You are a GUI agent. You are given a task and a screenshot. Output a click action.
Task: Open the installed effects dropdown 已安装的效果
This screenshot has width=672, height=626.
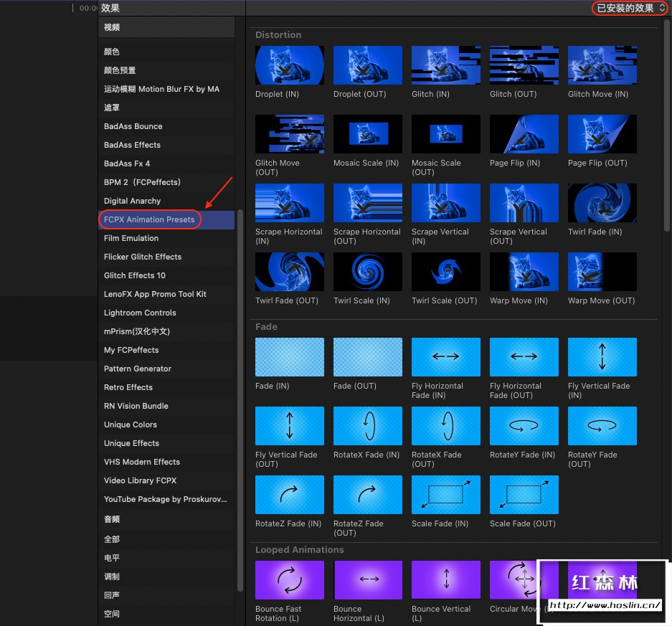coord(630,8)
